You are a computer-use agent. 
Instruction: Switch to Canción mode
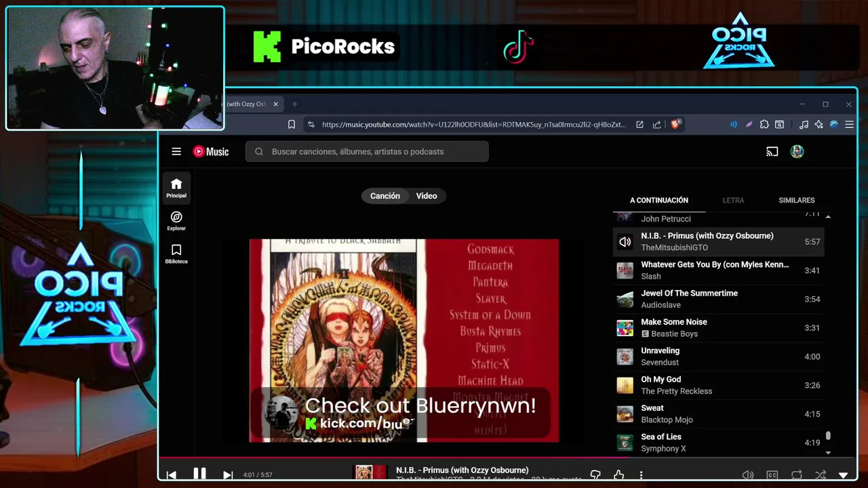385,196
